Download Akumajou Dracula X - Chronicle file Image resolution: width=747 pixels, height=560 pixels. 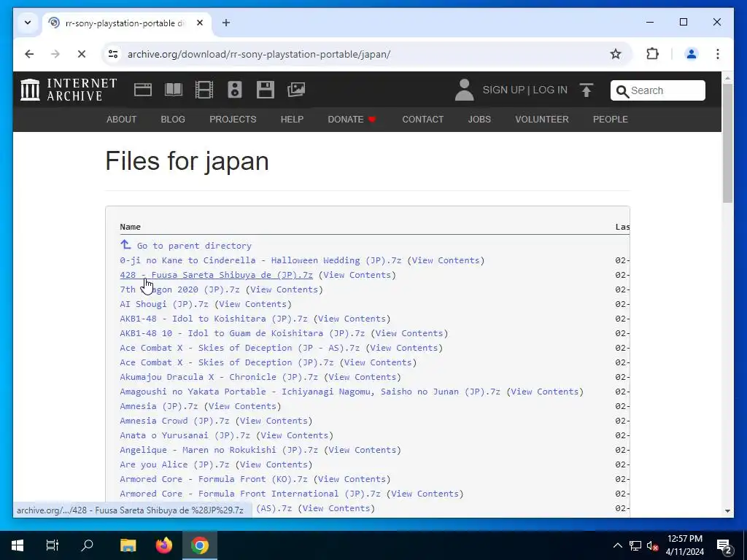(x=219, y=377)
